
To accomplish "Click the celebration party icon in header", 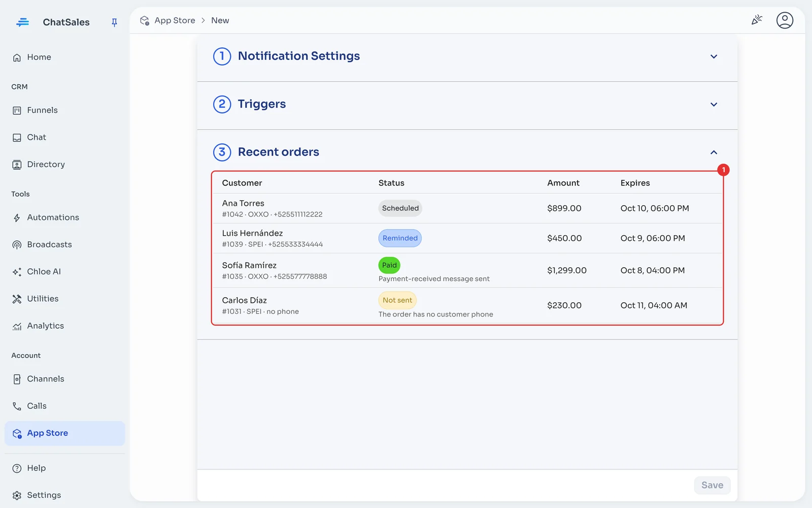I will coord(757,20).
